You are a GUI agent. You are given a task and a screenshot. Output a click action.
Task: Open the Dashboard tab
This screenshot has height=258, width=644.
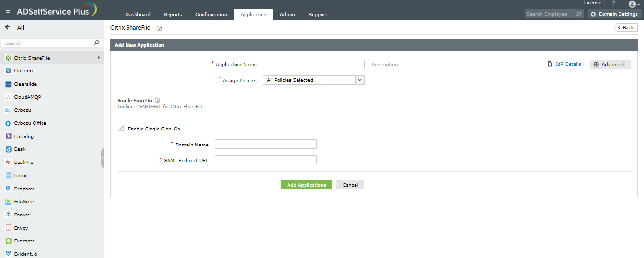point(138,15)
